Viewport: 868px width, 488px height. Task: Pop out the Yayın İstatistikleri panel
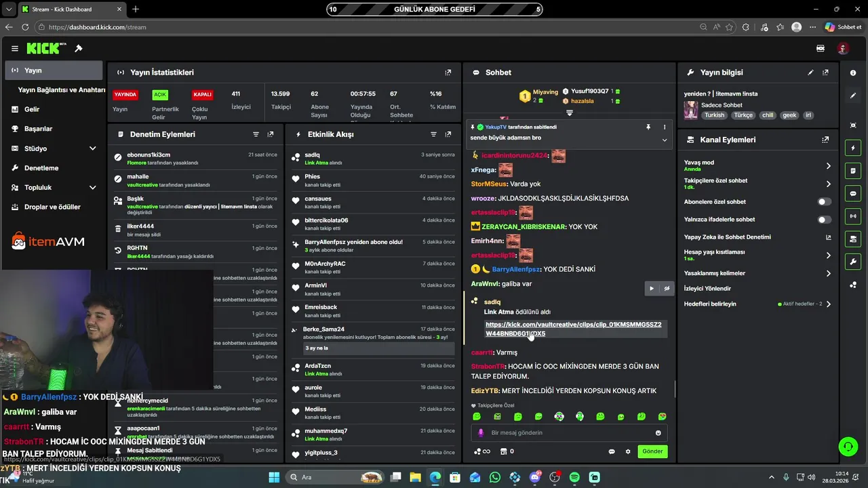coord(448,73)
